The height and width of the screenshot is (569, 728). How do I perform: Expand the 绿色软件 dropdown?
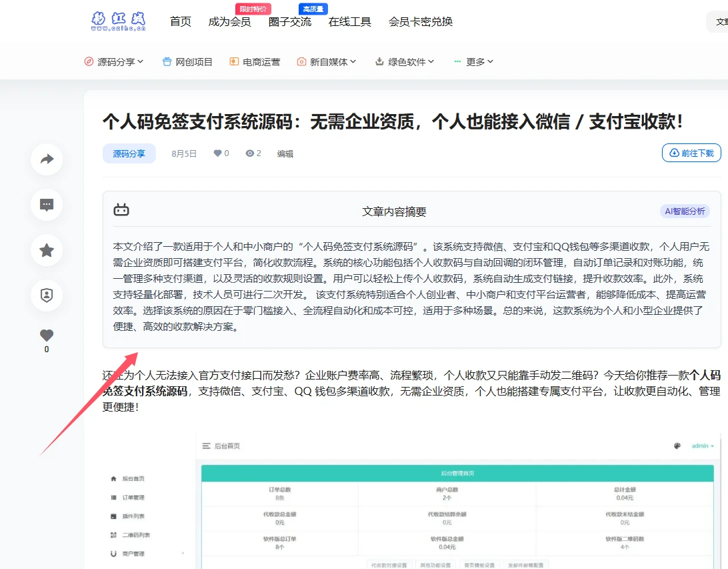click(x=411, y=62)
